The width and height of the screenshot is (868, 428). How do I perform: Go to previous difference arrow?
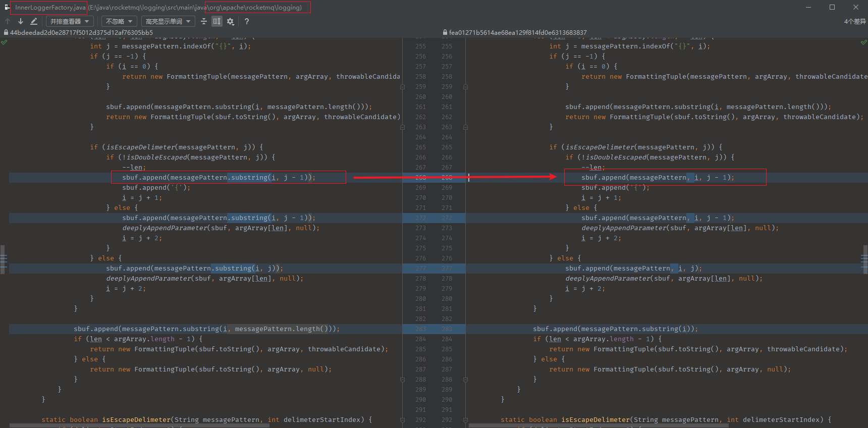coord(8,21)
